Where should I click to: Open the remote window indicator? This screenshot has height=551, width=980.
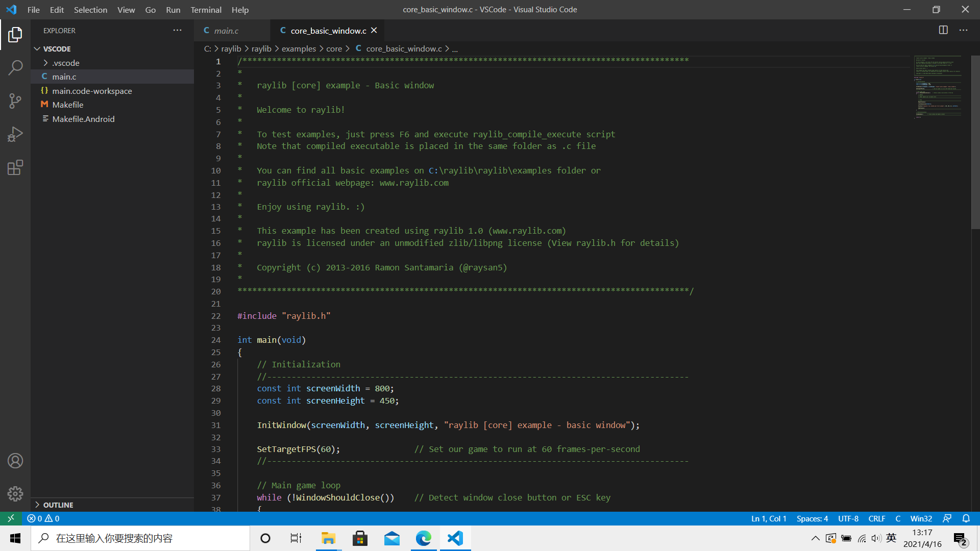[11, 518]
